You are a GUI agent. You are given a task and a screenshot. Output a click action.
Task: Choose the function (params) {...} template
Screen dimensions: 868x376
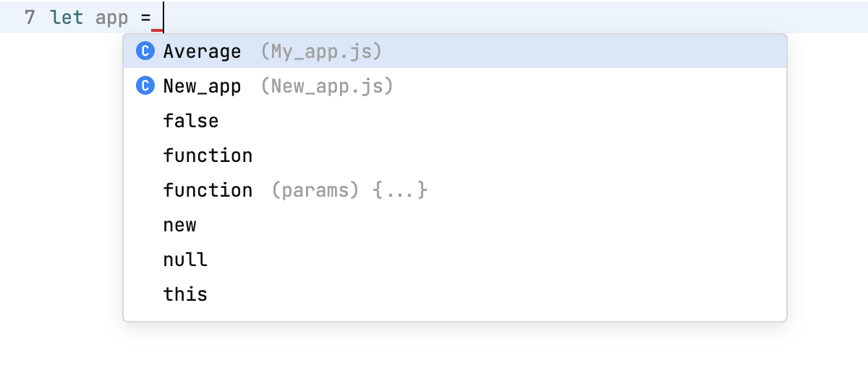(208, 190)
